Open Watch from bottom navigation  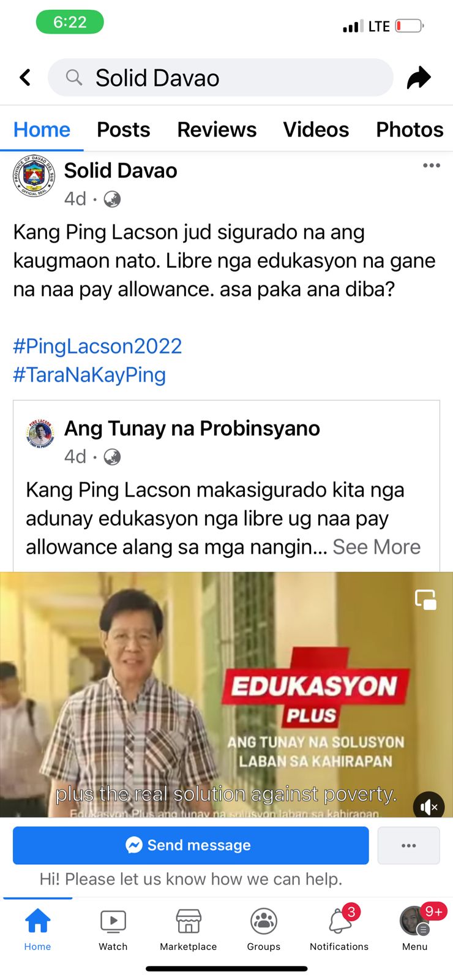click(113, 929)
